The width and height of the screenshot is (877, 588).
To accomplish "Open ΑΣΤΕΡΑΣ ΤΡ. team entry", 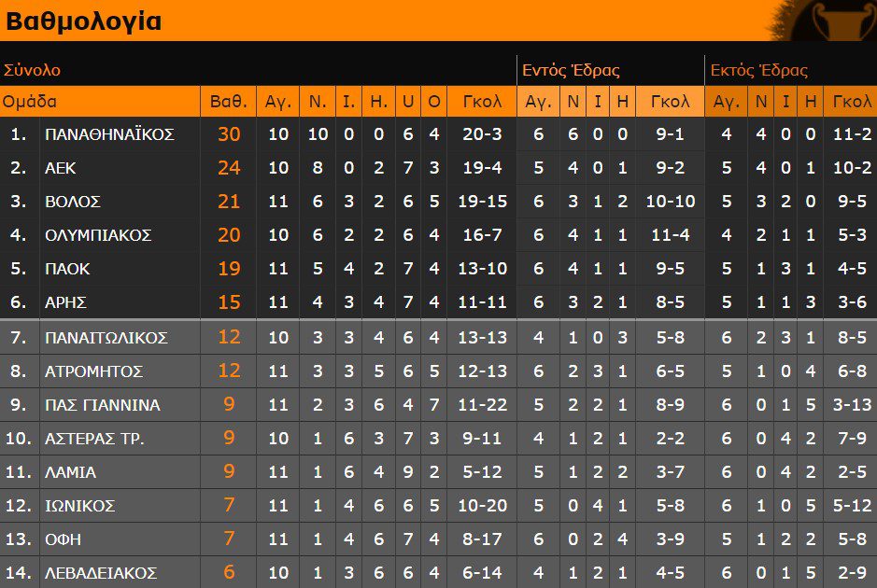I will (x=94, y=439).
